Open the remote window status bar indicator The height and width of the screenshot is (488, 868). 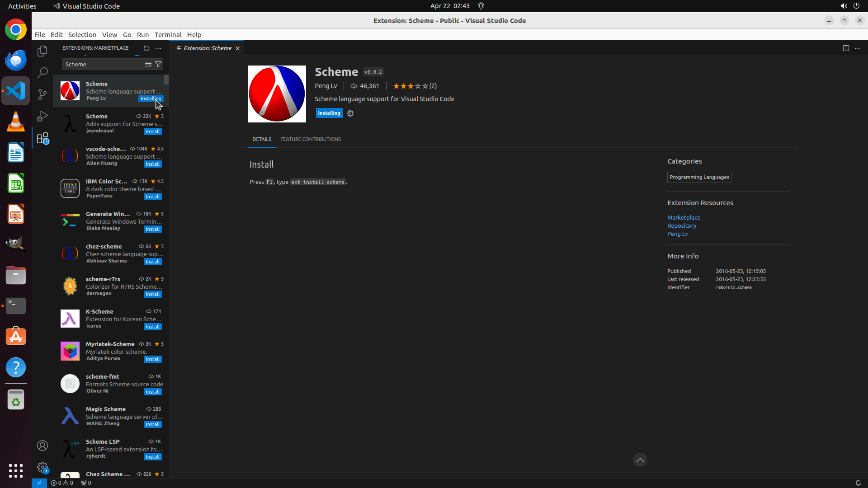(x=39, y=483)
